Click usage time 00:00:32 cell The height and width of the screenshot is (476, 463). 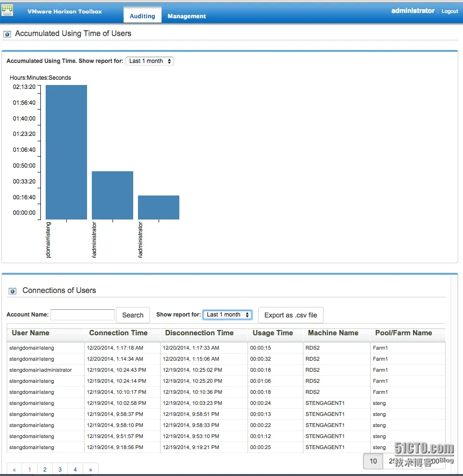click(261, 359)
